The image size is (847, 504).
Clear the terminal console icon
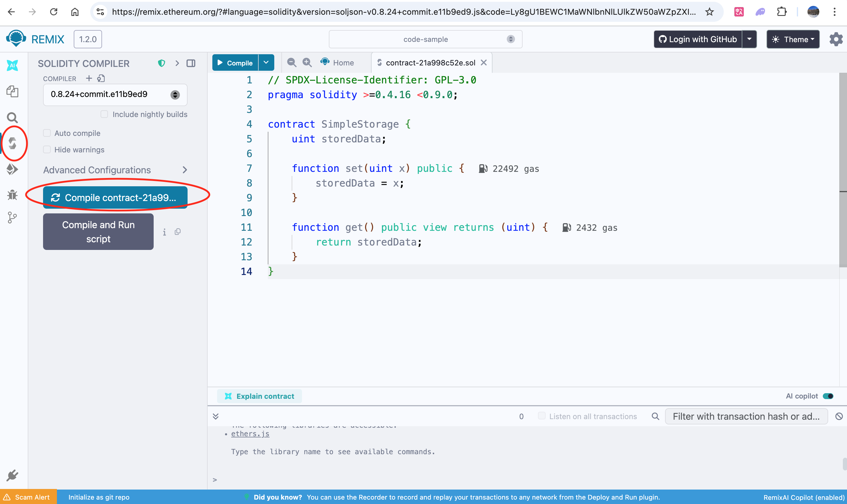[x=839, y=416]
